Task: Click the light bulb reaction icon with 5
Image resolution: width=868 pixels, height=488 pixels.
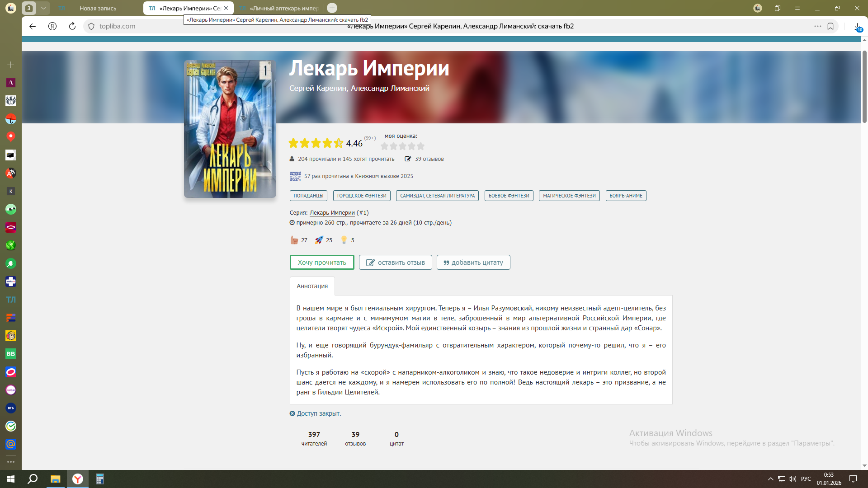Action: click(x=344, y=240)
